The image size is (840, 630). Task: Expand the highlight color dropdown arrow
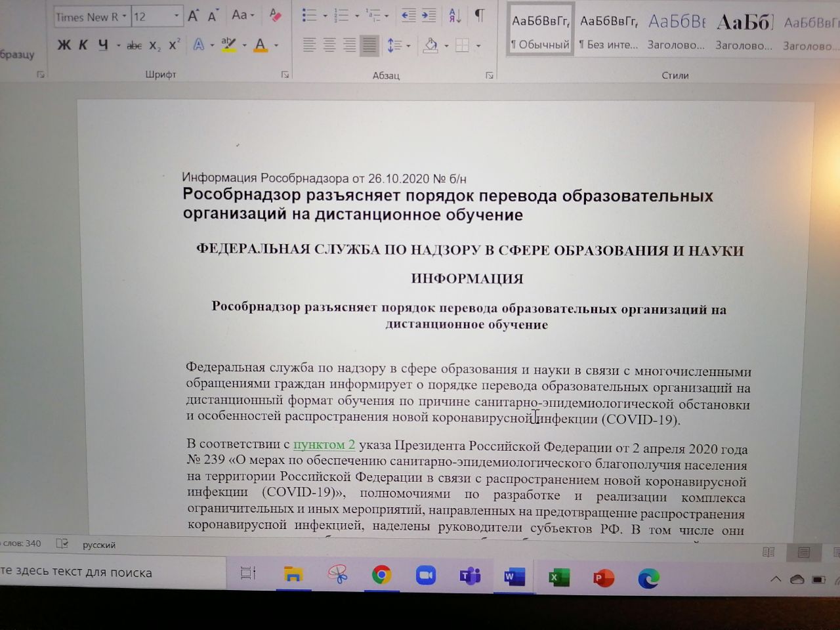click(x=244, y=46)
